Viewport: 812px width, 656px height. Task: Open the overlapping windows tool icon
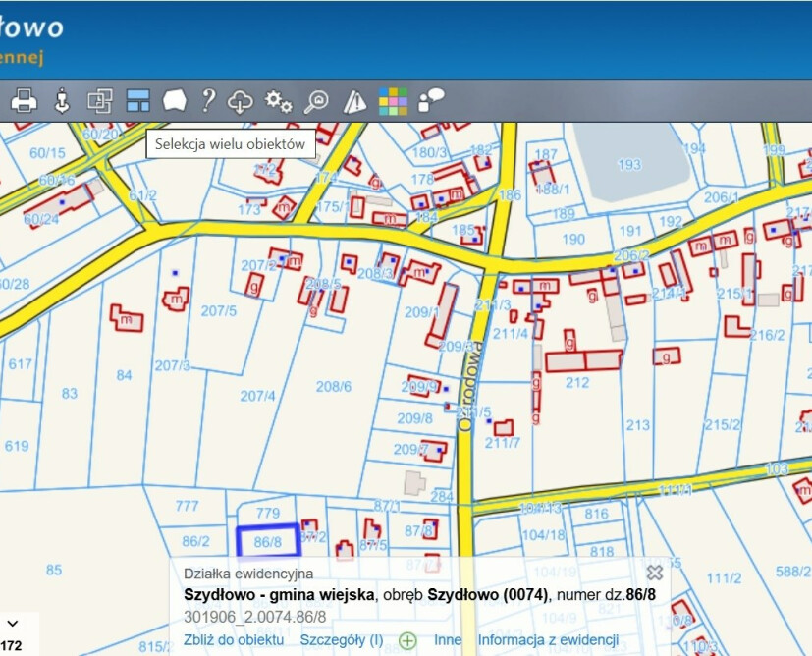100,100
